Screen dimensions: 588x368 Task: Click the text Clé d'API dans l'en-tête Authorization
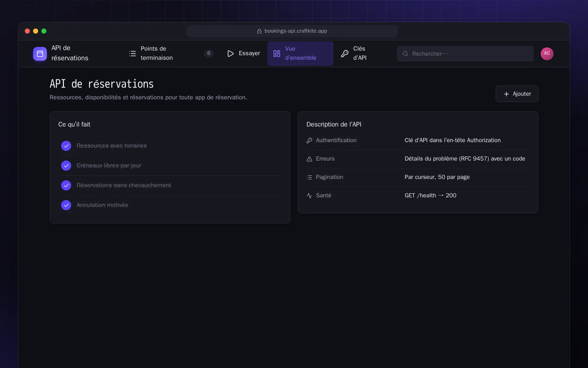click(452, 140)
